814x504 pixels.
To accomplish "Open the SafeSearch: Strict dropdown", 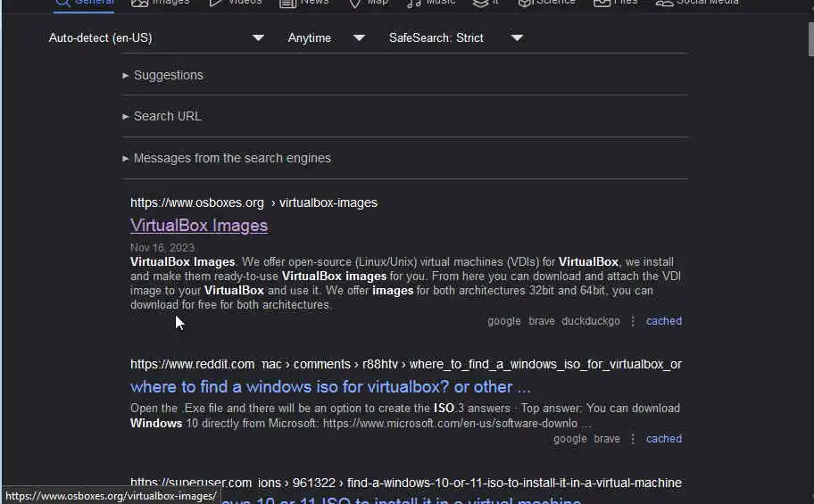I will (x=455, y=37).
